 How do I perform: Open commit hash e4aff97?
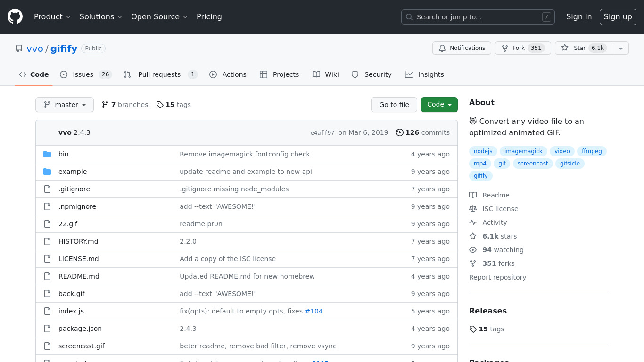[x=322, y=133]
